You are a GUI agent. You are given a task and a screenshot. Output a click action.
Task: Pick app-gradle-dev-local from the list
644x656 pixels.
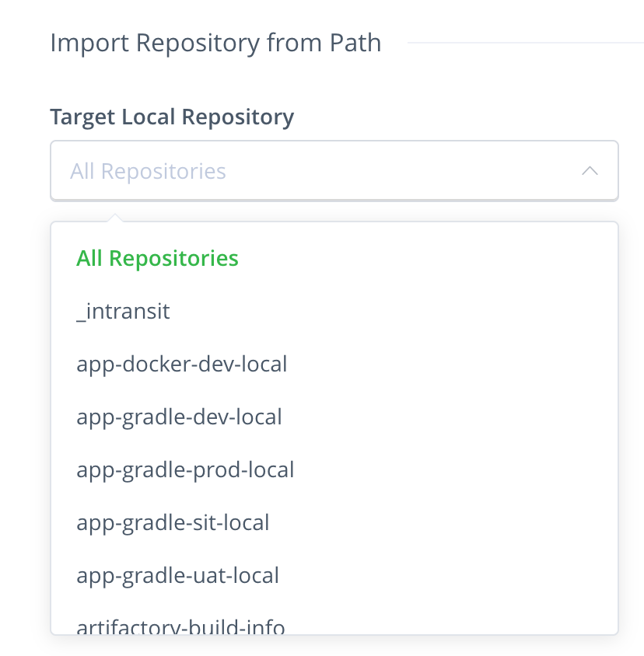click(180, 417)
